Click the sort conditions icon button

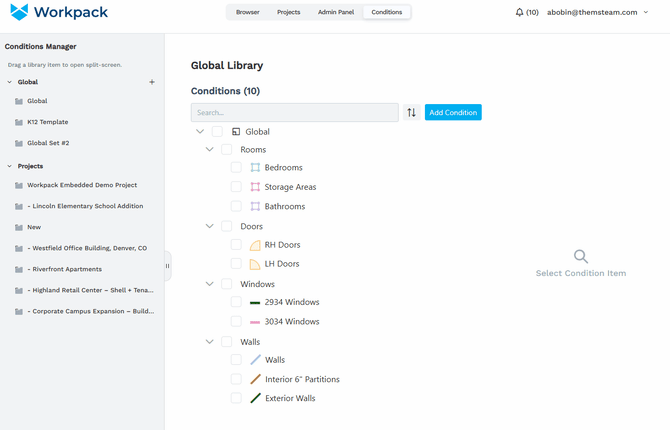[x=411, y=113]
